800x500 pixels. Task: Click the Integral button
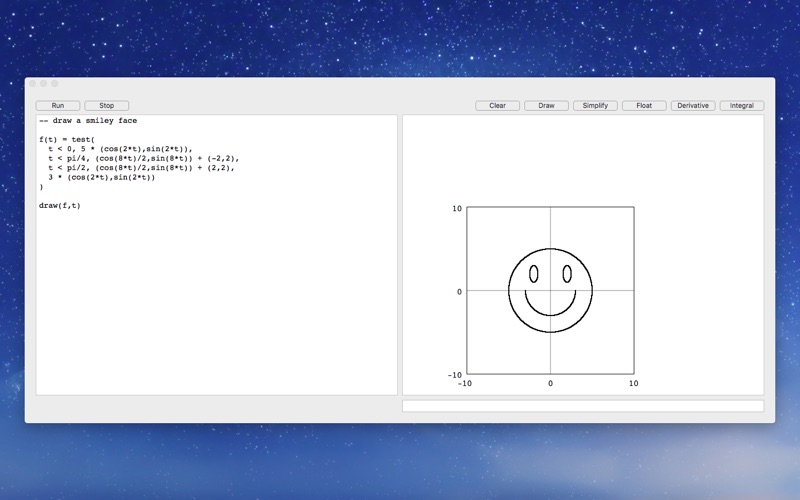[742, 106]
